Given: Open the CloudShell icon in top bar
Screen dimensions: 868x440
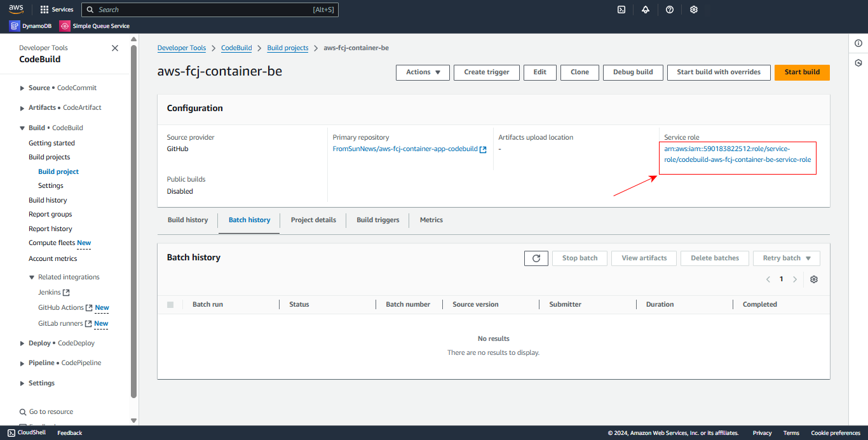Looking at the screenshot, I should [621, 10].
